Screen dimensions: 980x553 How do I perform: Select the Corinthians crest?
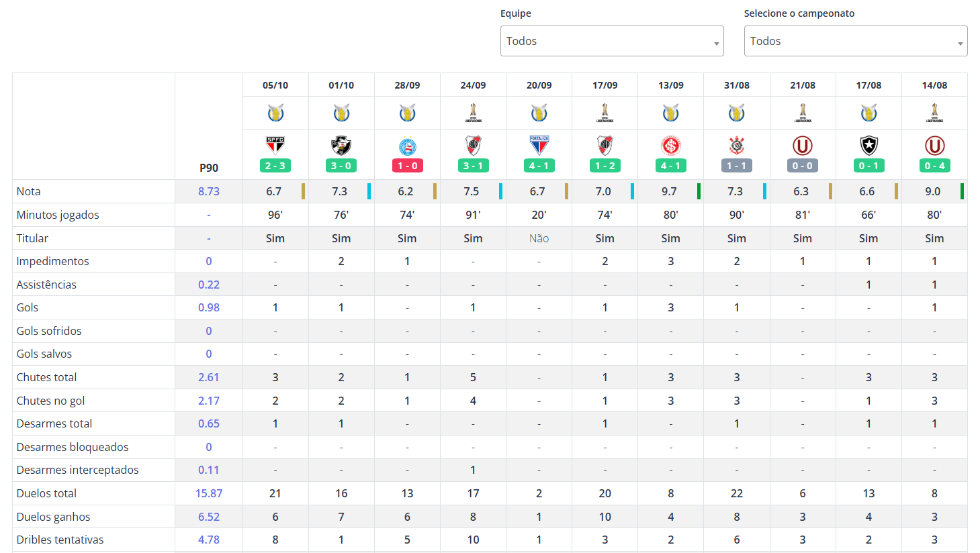[x=737, y=145]
